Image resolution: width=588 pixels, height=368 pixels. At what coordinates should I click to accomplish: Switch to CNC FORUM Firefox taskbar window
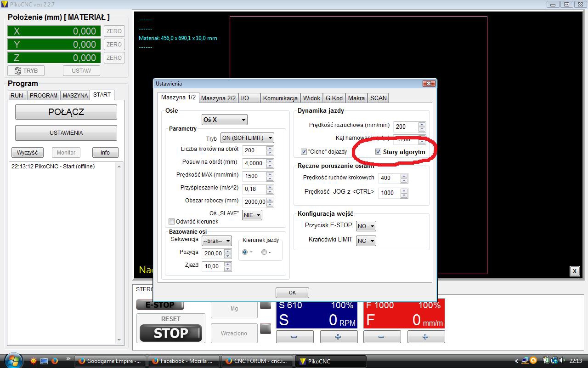pos(257,361)
